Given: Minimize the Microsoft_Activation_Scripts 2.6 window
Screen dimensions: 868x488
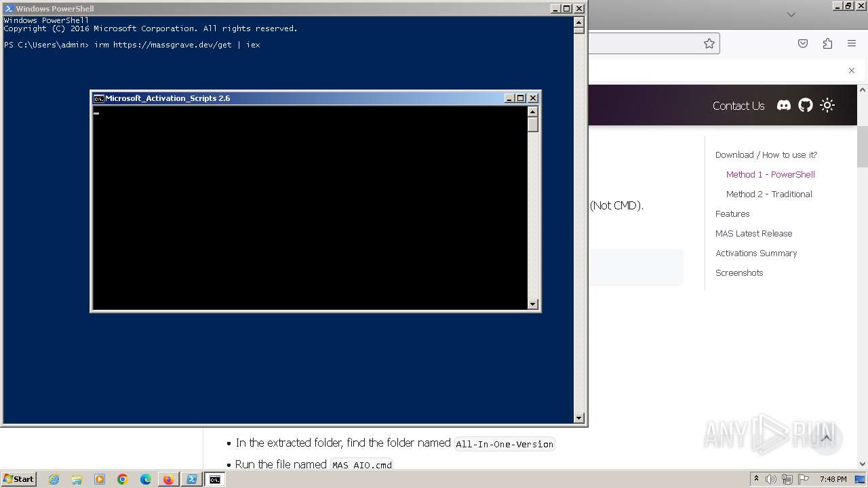Looking at the screenshot, I should click(509, 98).
